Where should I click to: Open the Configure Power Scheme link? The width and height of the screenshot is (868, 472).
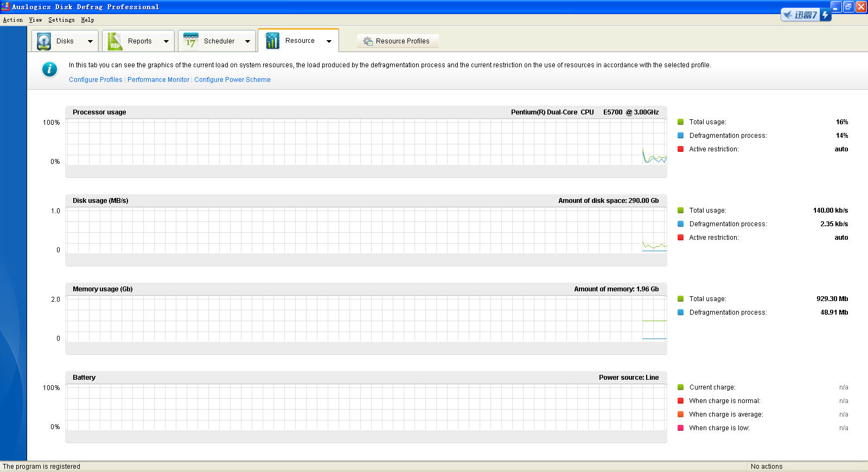click(x=232, y=80)
